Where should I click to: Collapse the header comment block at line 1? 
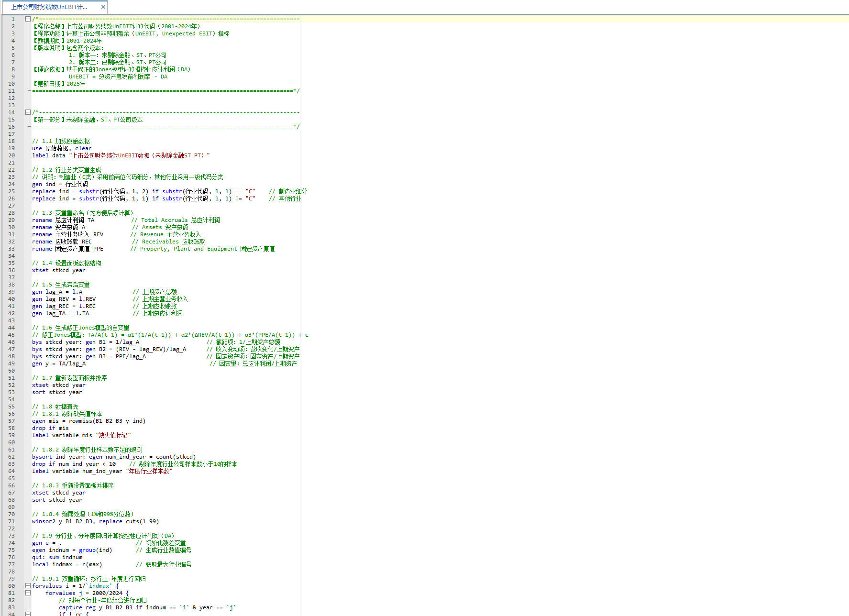pos(28,19)
